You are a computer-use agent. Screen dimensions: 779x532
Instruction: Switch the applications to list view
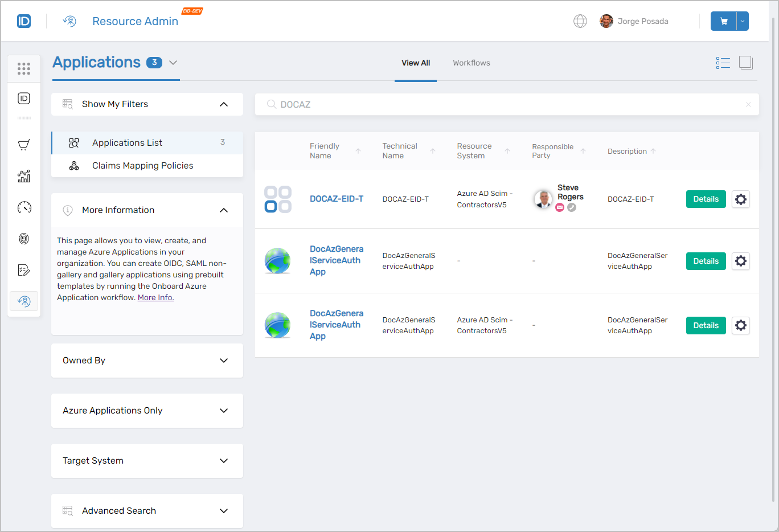pos(723,63)
